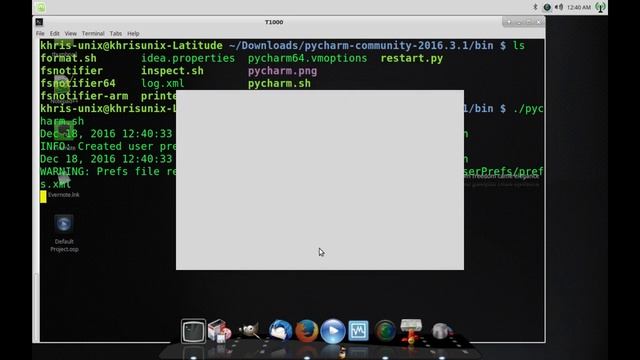Launch GIMP from the dock
The image size is (640, 360).
pos(250,330)
